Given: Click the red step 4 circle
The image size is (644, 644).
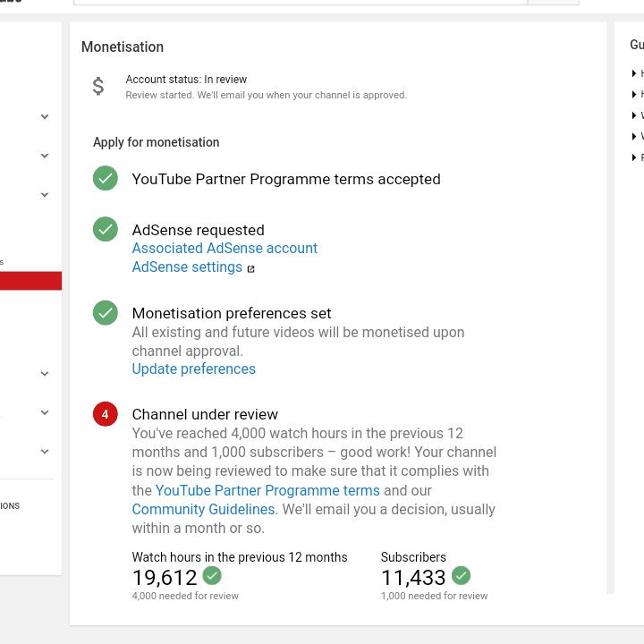Looking at the screenshot, I should (106, 414).
